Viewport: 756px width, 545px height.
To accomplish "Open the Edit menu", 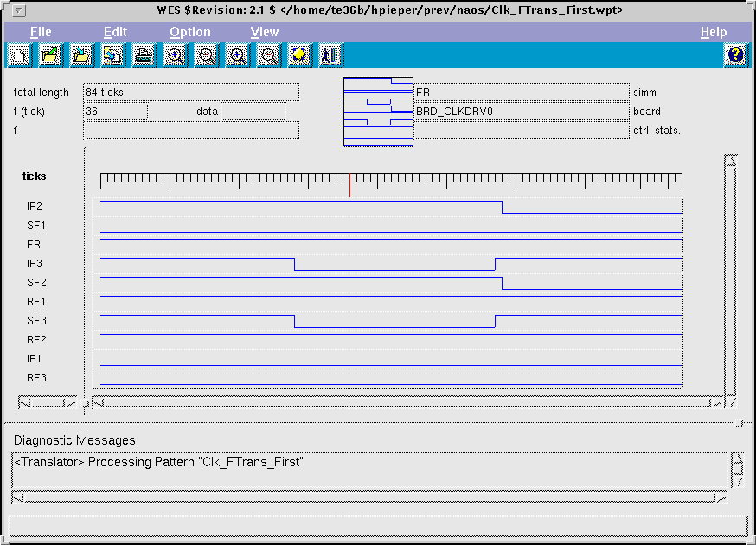I will [x=115, y=32].
